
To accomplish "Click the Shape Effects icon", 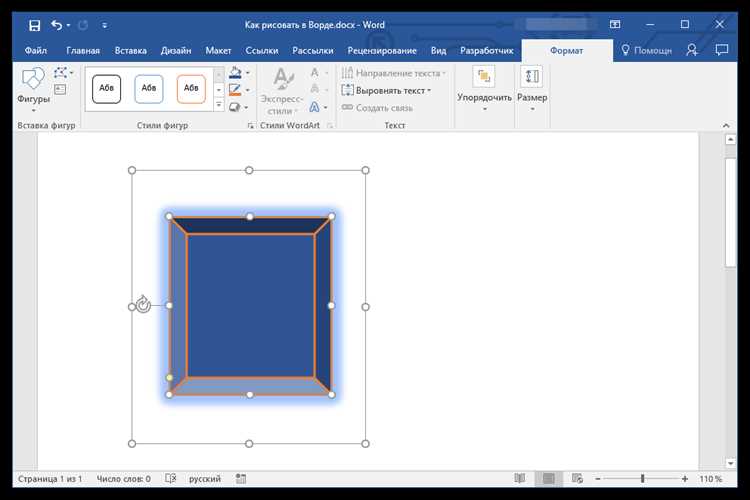I will [234, 107].
